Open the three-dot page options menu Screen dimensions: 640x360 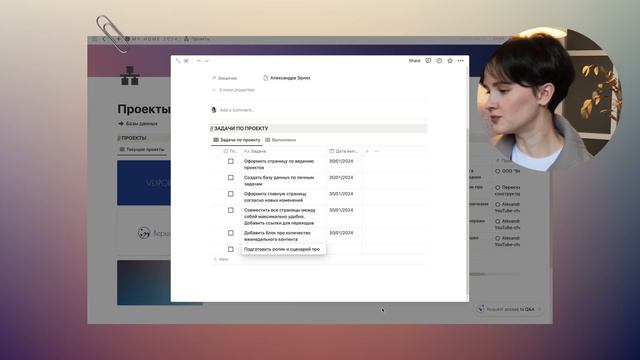pos(461,60)
